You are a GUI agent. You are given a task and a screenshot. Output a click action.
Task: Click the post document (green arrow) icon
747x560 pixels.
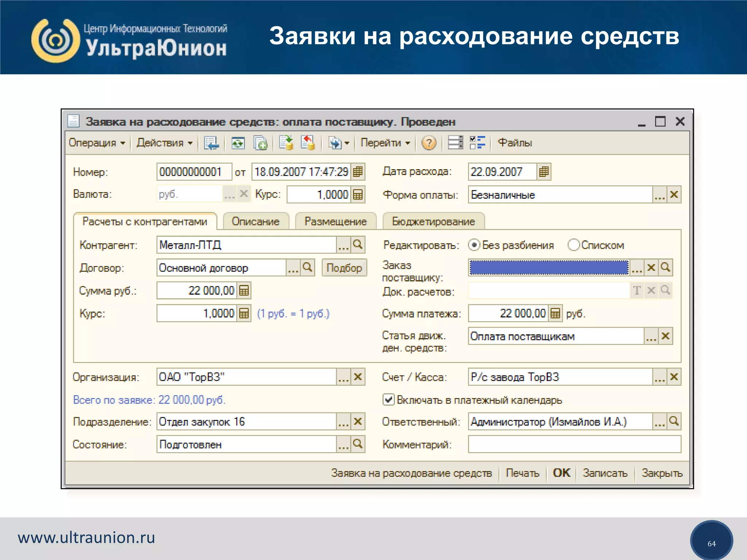(286, 143)
